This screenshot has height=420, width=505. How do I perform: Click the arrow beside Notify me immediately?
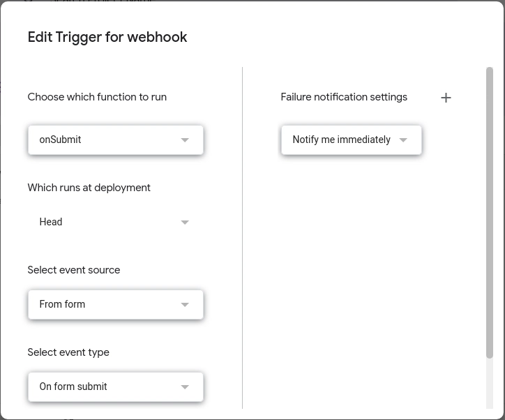403,140
